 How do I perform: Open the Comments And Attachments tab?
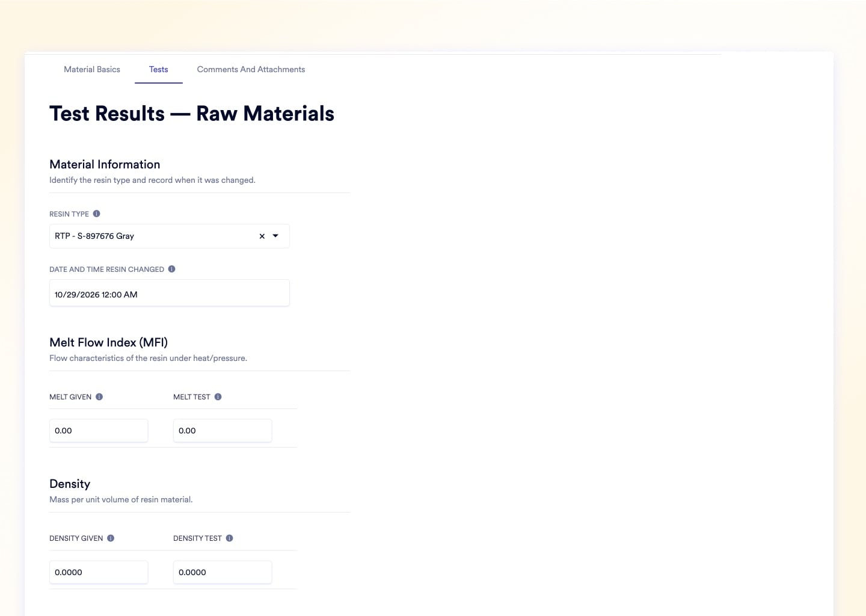pyautogui.click(x=251, y=69)
